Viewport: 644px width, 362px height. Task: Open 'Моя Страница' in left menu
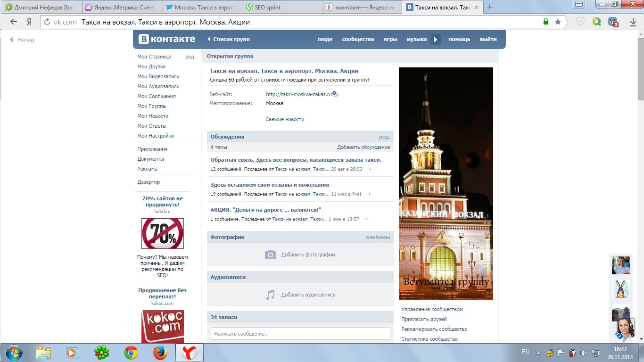tap(154, 57)
